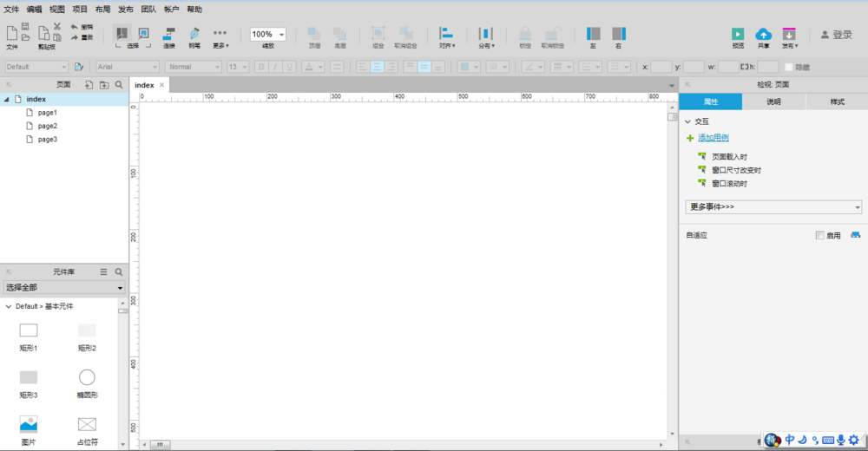Click the Preview (预览) play icon

point(737,34)
